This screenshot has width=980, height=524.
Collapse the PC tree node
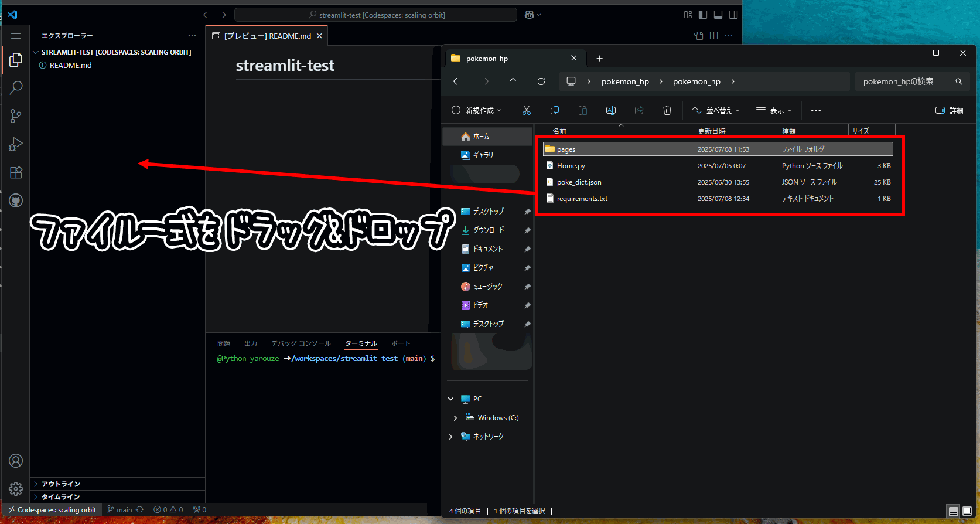tap(450, 399)
